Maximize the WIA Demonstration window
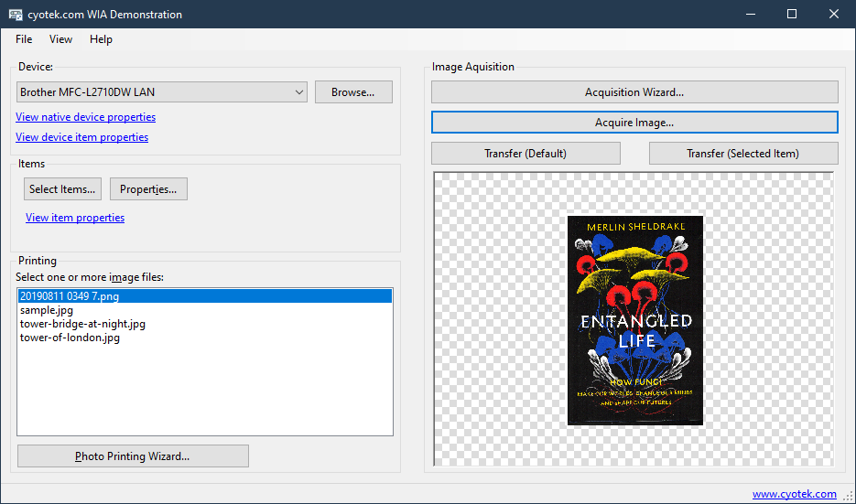This screenshot has height=504, width=856. [x=792, y=15]
